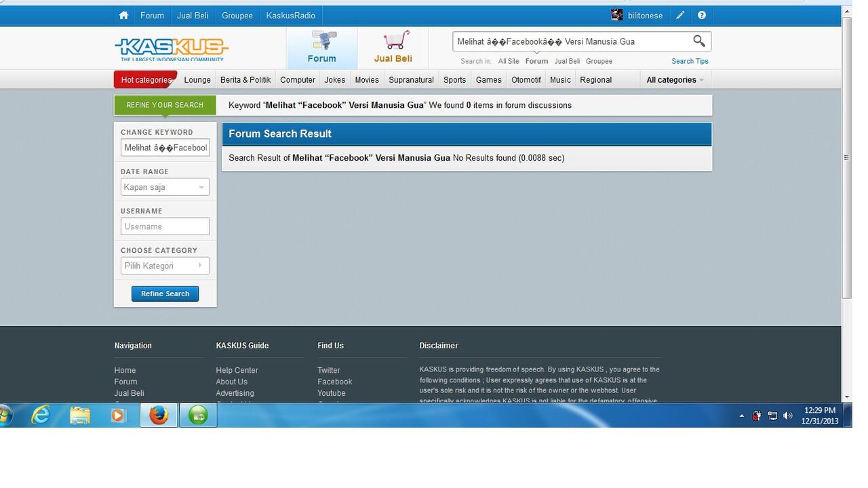Image resolution: width=868 pixels, height=488 pixels.
Task: Open the Jokes category
Action: pyautogui.click(x=335, y=80)
